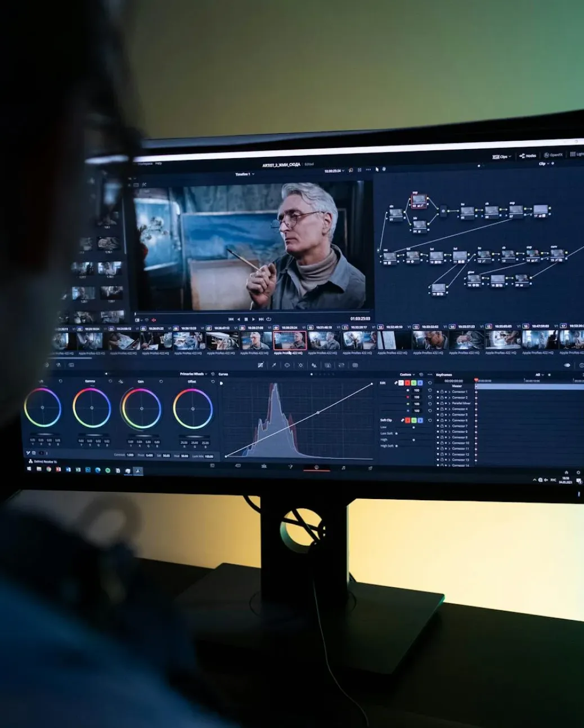Click the Contrast value field
This screenshot has height=728, width=584.
pyautogui.click(x=130, y=455)
